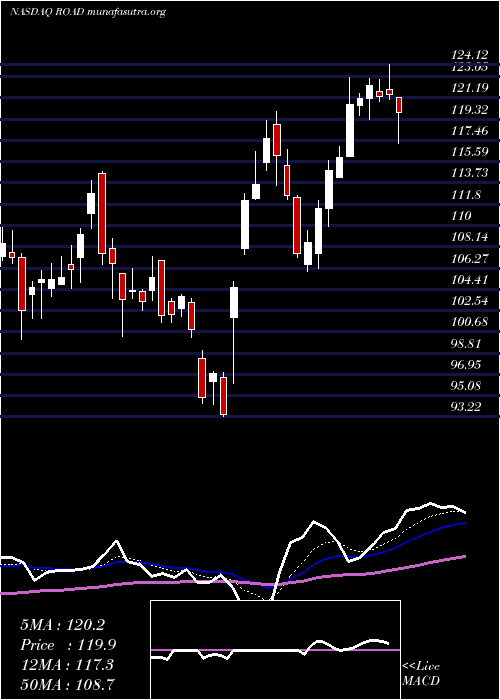Click the 5MA : 120.2 readout
The image size is (500, 700).
point(62,625)
